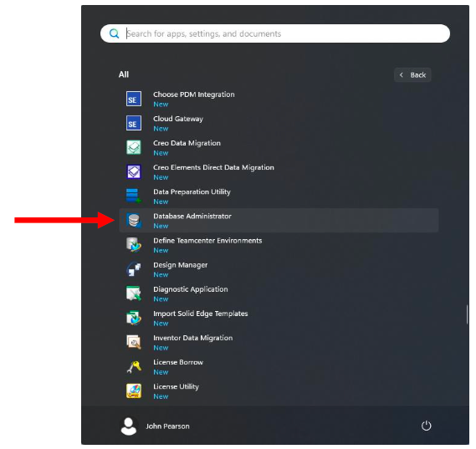
Task: Click the apps list scrollbar thumb
Action: coord(467,314)
